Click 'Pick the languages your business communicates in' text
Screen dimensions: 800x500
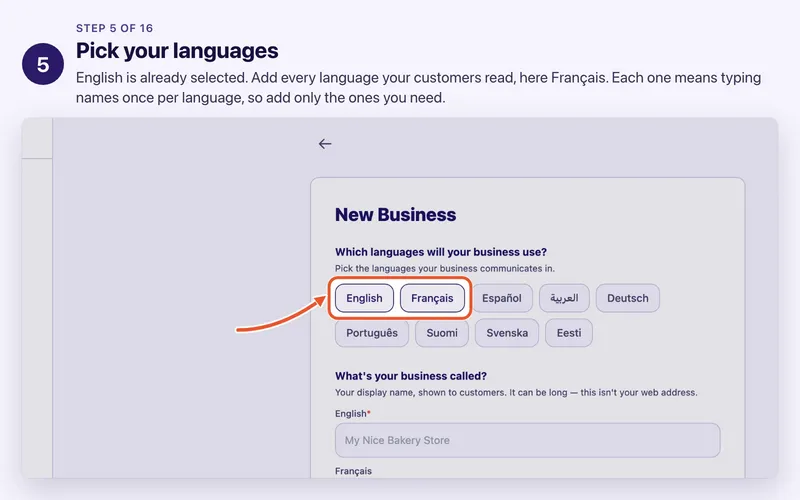tap(444, 268)
